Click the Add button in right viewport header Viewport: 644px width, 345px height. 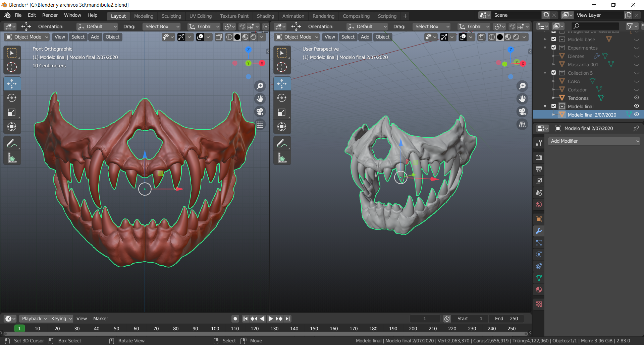coord(365,37)
